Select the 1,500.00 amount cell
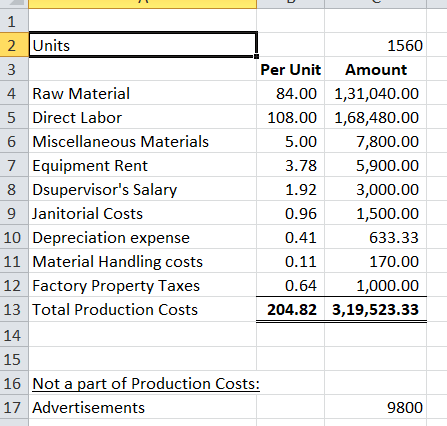This screenshot has height=426, width=447. 375,213
